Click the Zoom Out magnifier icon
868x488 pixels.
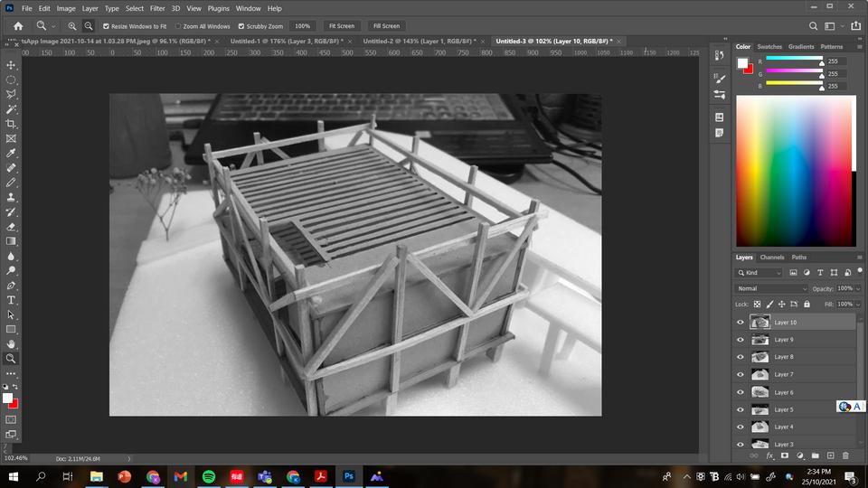89,26
